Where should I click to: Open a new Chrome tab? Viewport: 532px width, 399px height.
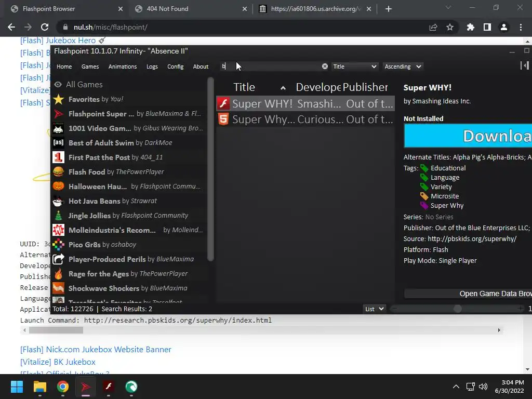tap(389, 9)
